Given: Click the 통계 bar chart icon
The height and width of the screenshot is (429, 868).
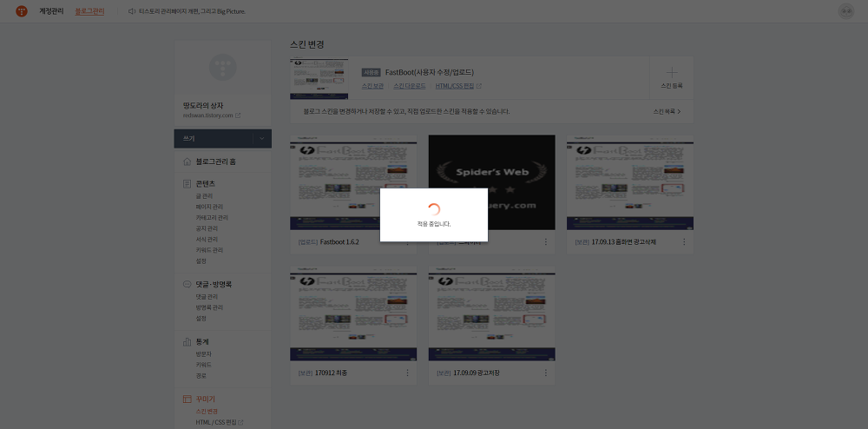Looking at the screenshot, I should pos(187,341).
